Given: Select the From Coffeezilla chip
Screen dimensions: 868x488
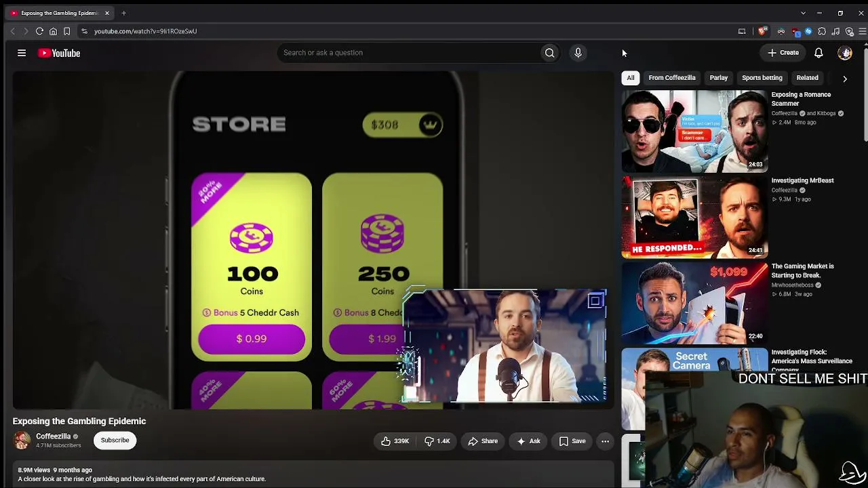Looking at the screenshot, I should point(672,78).
